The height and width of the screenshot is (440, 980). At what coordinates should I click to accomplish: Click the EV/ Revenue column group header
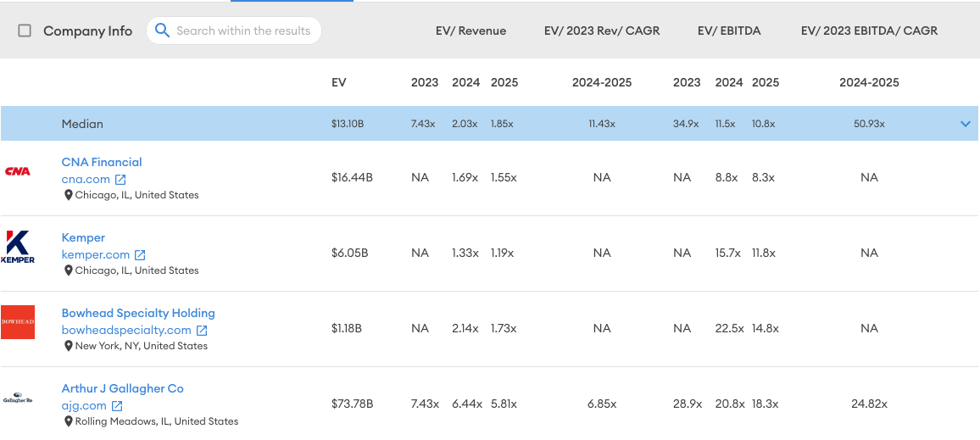[471, 31]
